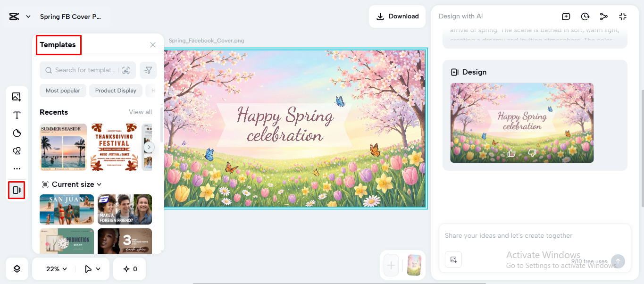Open image search in the template search bar

tap(126, 70)
